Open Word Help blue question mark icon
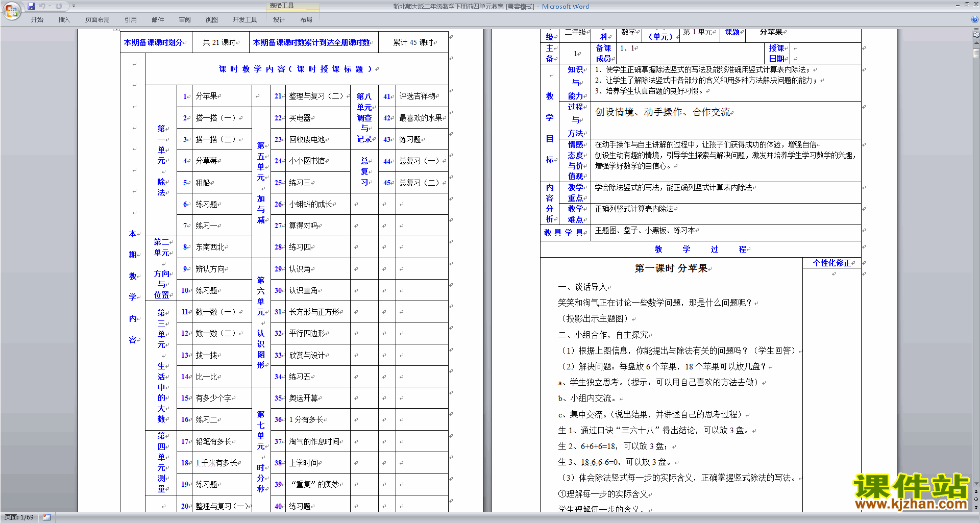The width and height of the screenshot is (980, 523). tap(975, 19)
